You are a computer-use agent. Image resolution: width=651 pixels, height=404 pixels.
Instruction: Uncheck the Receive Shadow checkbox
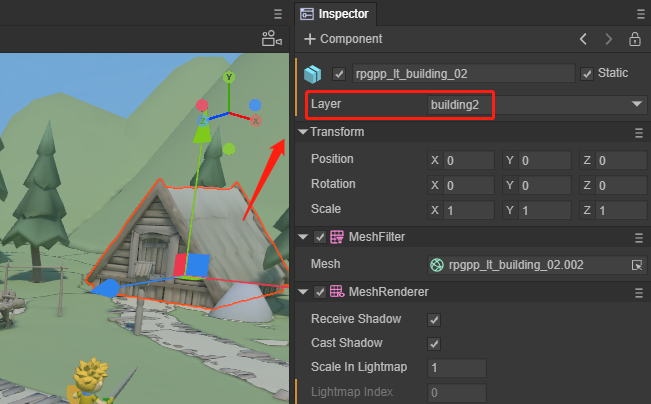(434, 320)
